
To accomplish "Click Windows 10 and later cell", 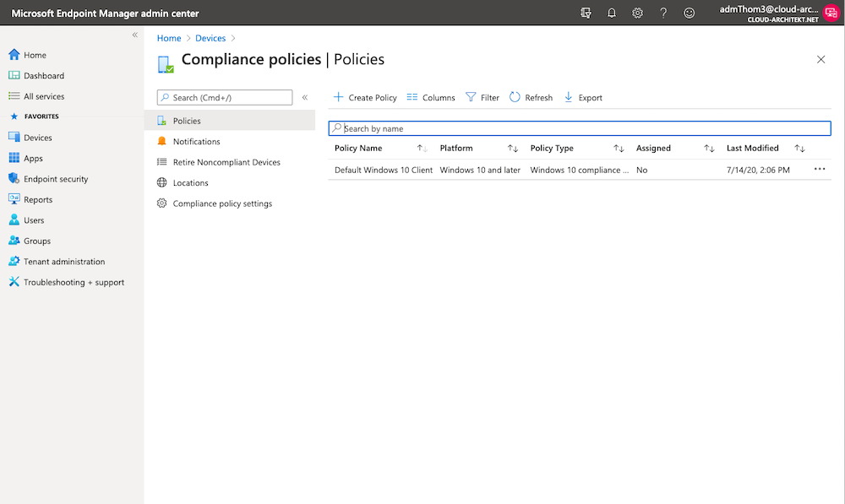I will pos(480,171).
